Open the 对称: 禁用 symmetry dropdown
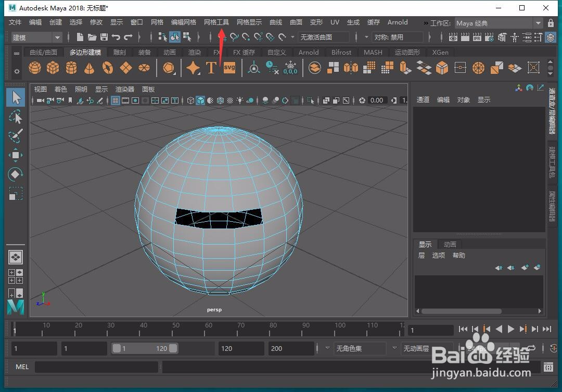Viewport: 562px width, 392px height. pyautogui.click(x=397, y=37)
